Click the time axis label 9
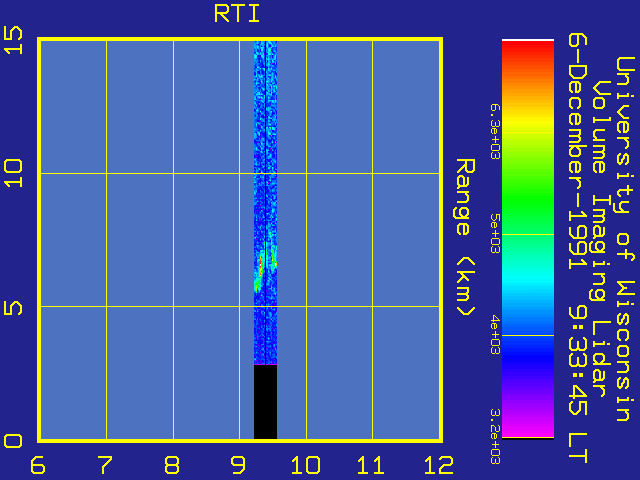Viewport: 640px width, 480px height. (x=238, y=465)
